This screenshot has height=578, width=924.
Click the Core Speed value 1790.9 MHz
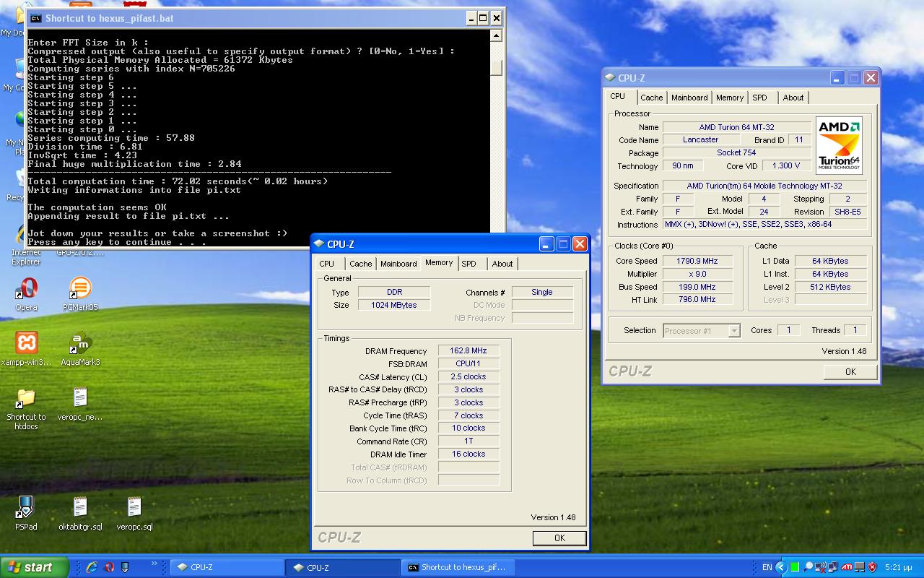pyautogui.click(x=697, y=261)
